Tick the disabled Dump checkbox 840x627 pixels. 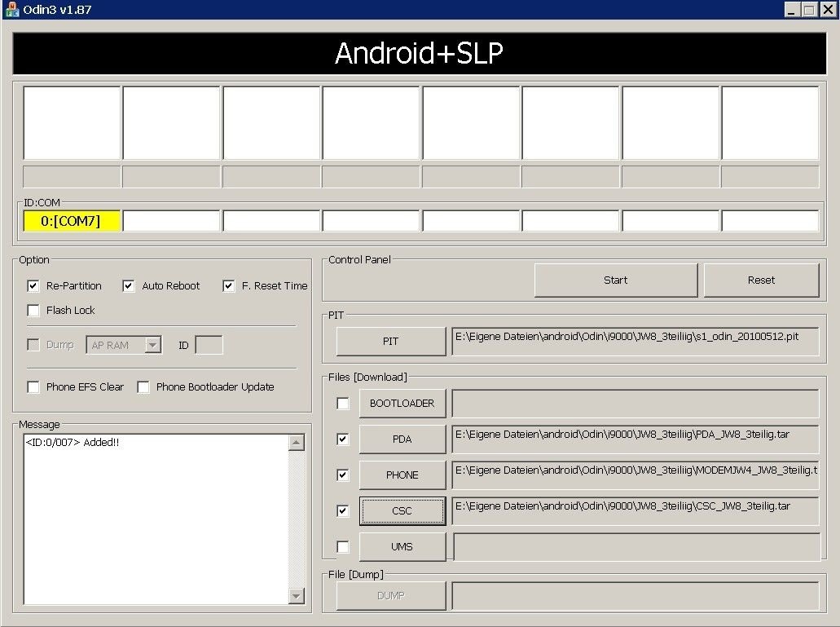click(33, 345)
